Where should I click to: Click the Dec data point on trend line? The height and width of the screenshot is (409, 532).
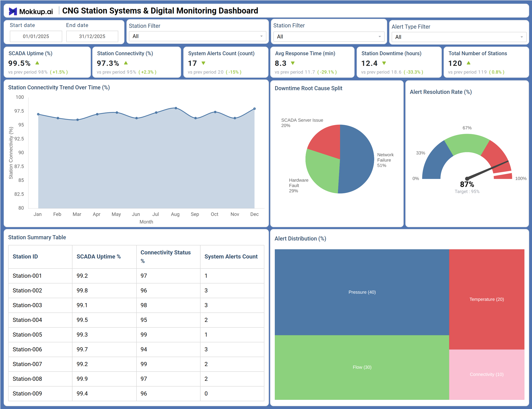(x=255, y=109)
